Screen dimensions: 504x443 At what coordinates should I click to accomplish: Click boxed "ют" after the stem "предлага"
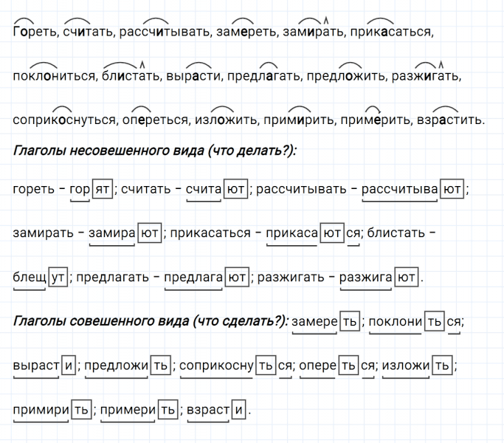click(x=236, y=278)
